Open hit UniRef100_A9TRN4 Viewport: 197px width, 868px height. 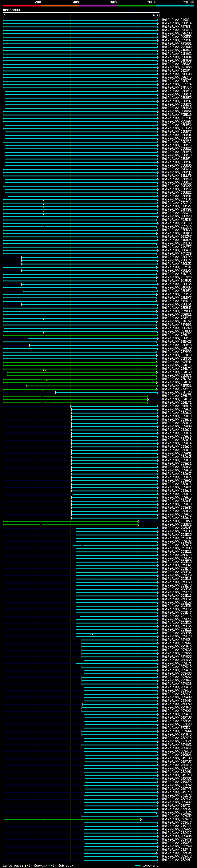pos(176,26)
